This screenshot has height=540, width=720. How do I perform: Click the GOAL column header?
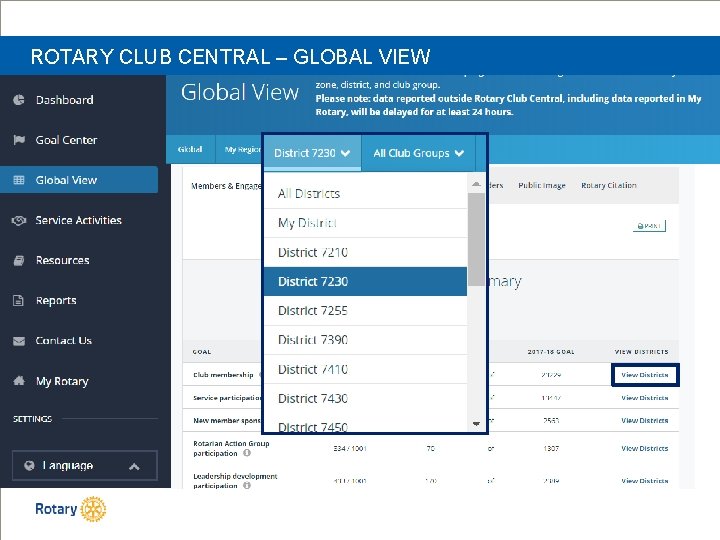click(202, 352)
